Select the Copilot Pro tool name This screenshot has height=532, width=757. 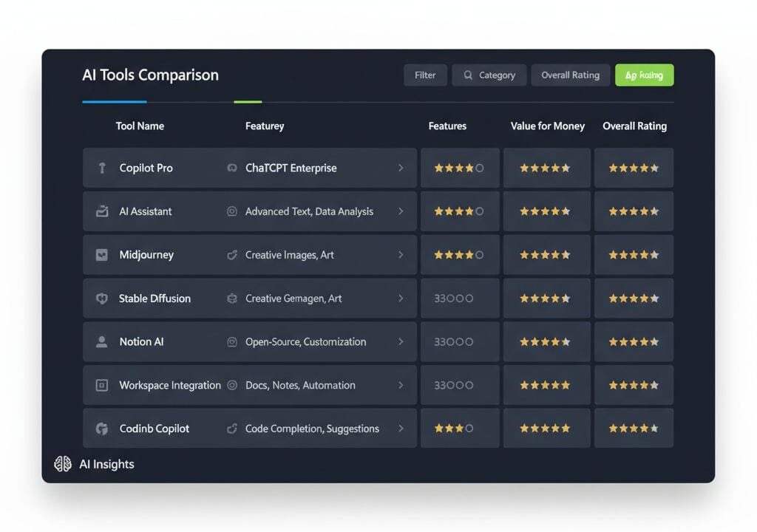pyautogui.click(x=146, y=168)
